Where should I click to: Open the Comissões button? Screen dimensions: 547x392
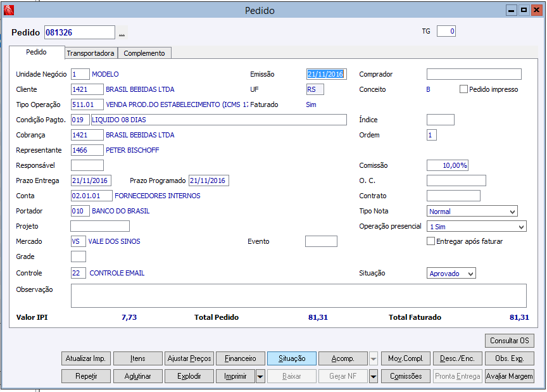(x=406, y=376)
